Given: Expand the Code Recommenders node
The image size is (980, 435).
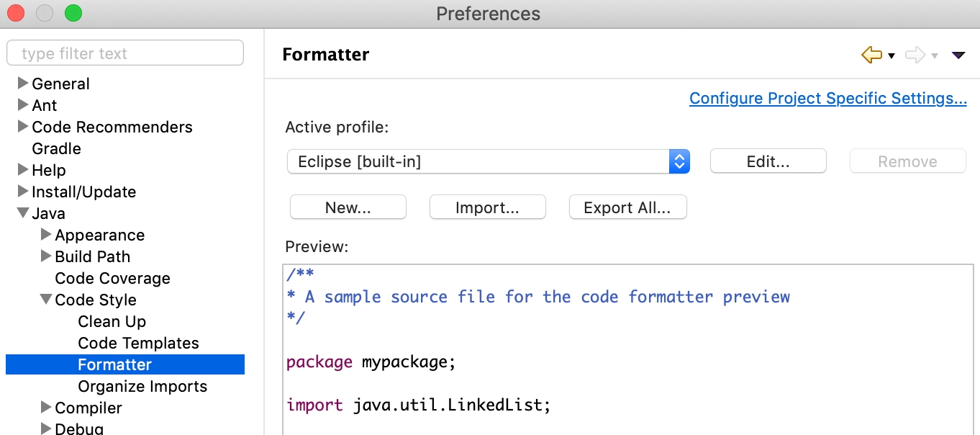Looking at the screenshot, I should coord(23,127).
